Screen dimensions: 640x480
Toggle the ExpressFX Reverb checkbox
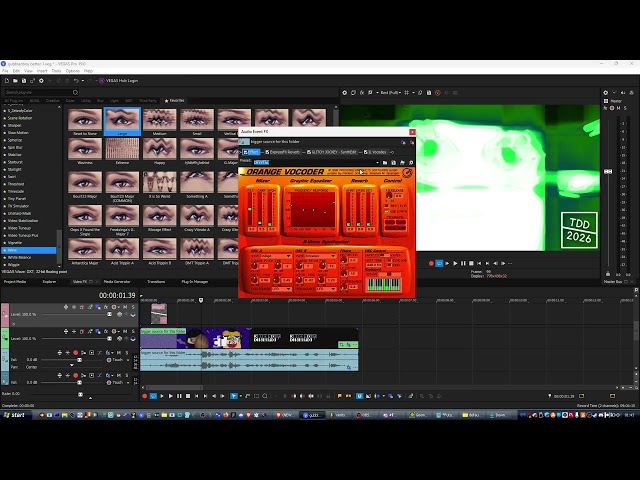pyautogui.click(x=267, y=152)
